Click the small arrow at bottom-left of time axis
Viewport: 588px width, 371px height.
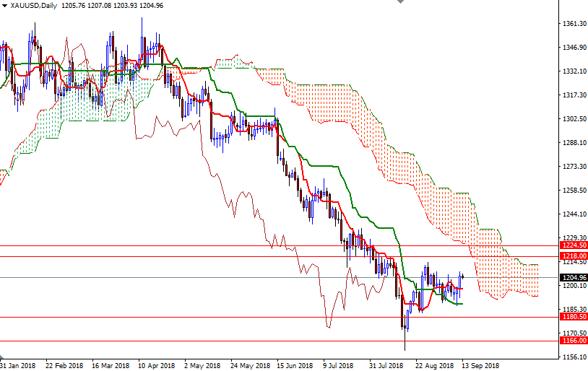point(2,359)
